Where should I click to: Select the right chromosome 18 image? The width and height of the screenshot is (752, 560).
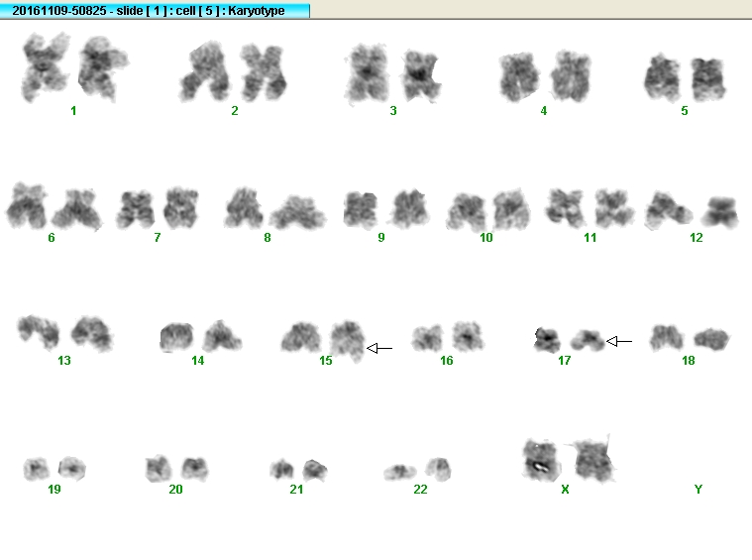pyautogui.click(x=711, y=339)
